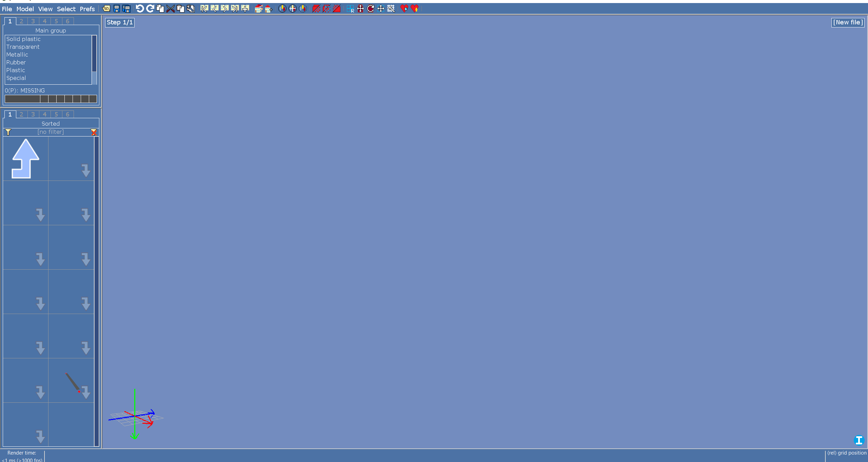Click the scissors Cut icon

(170, 9)
